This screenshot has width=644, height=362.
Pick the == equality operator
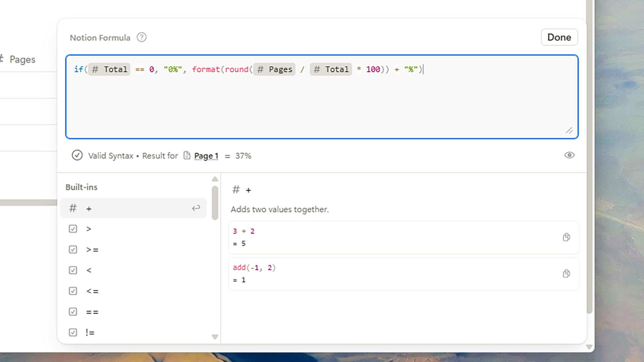click(x=92, y=312)
